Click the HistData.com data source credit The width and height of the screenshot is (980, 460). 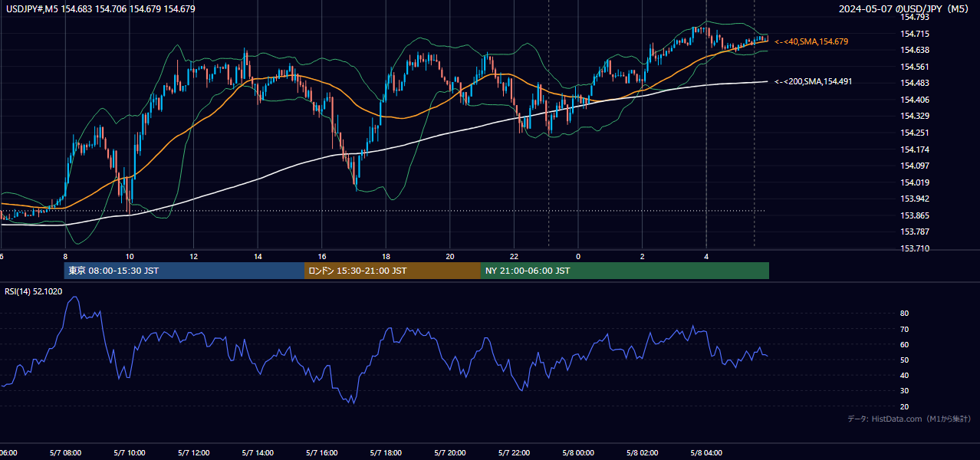pyautogui.click(x=909, y=419)
